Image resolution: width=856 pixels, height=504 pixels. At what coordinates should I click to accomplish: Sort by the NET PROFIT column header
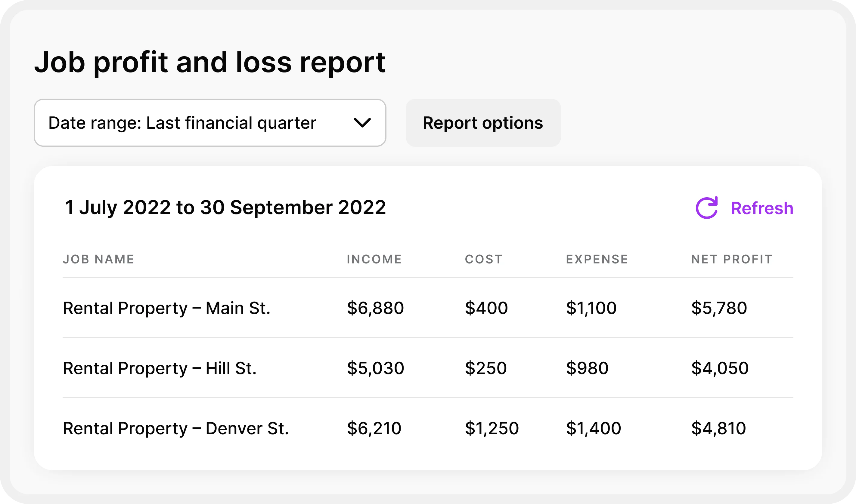coord(732,259)
